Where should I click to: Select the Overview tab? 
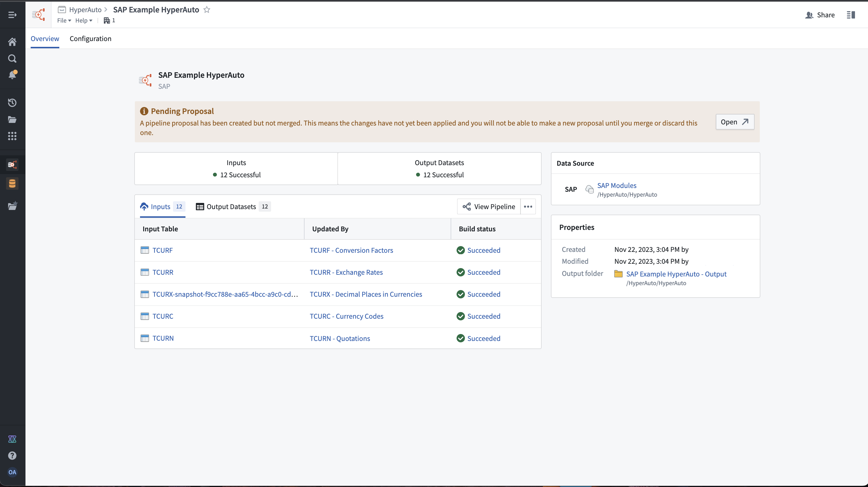tap(45, 39)
